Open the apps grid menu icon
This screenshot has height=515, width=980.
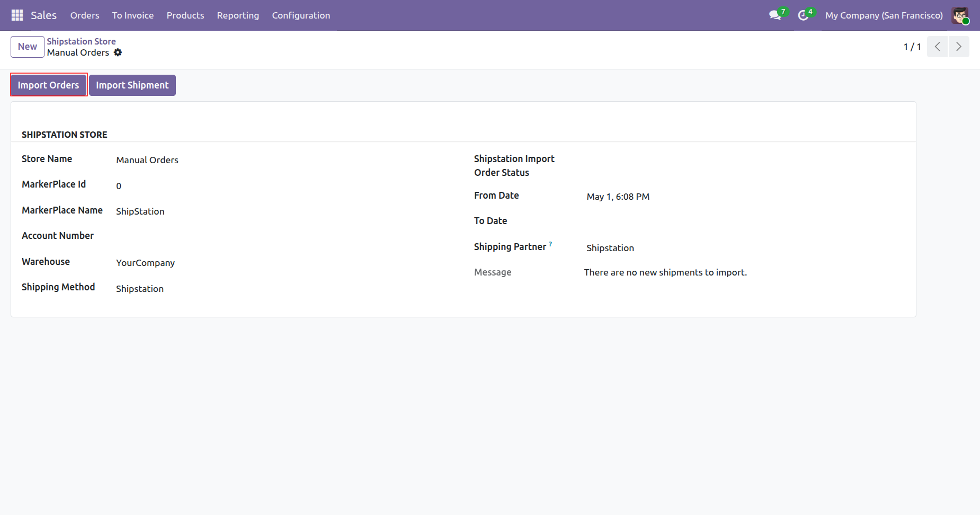[x=17, y=15]
